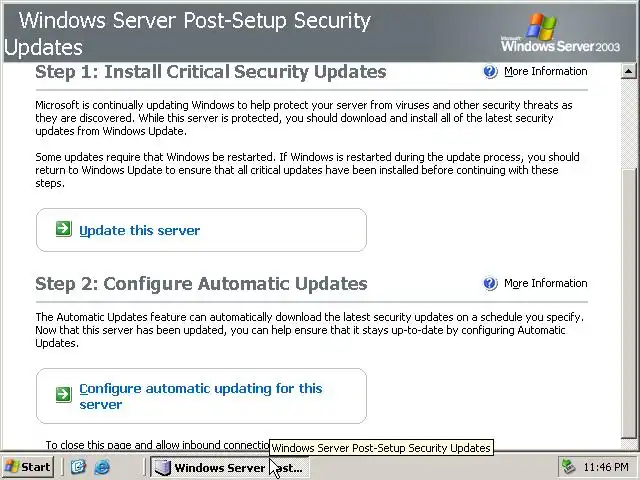
Task: Click the green arrow beside Configure automatic updating
Action: 63,394
